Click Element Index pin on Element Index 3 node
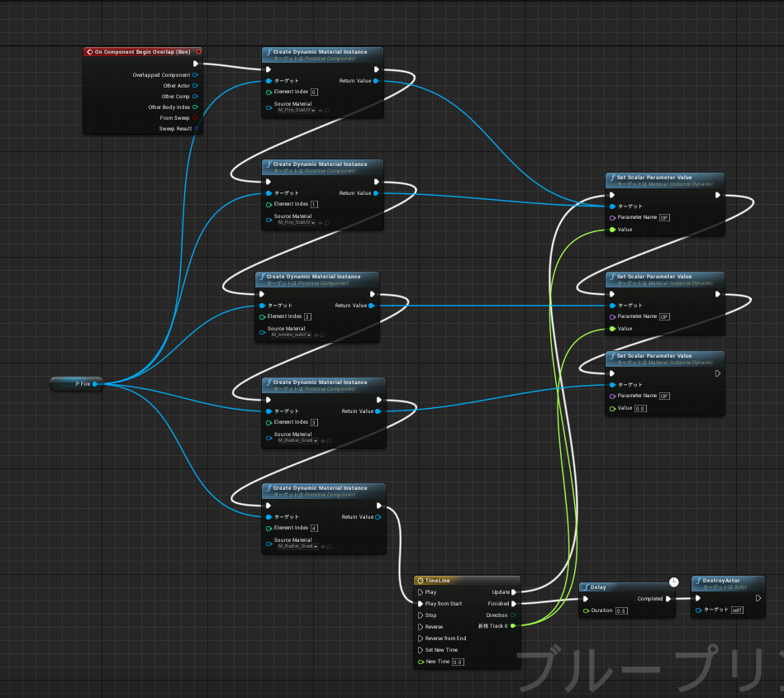 coord(269,422)
